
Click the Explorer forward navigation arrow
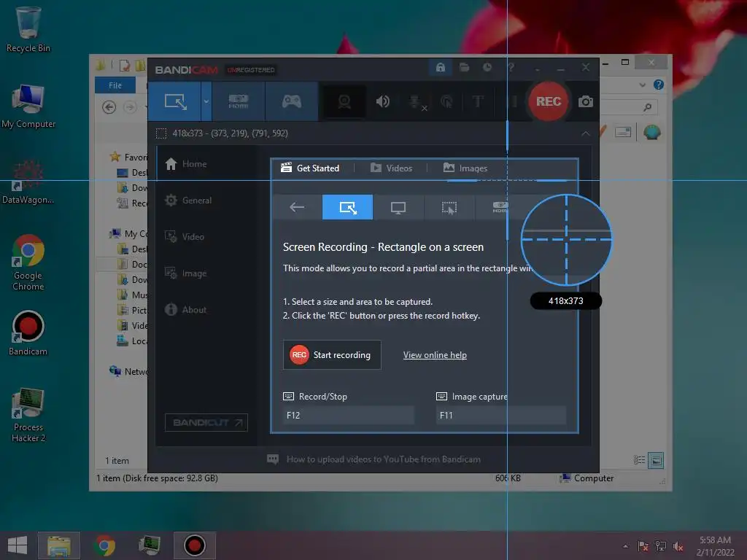coord(130,107)
